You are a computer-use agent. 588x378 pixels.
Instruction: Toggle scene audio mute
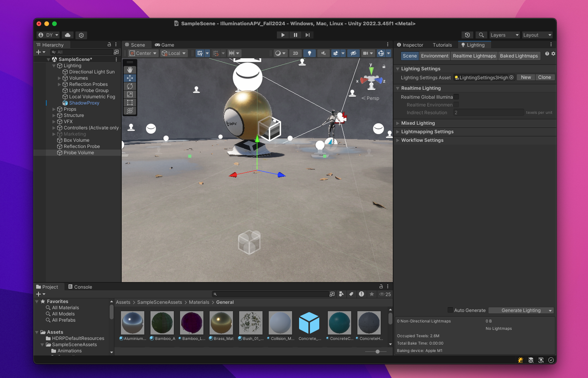324,53
